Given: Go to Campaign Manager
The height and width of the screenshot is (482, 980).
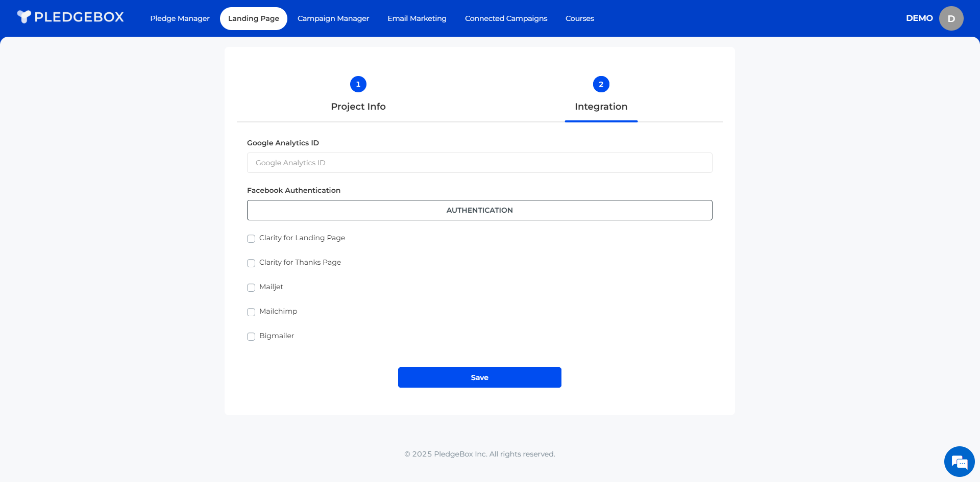Looking at the screenshot, I should 333,18.
